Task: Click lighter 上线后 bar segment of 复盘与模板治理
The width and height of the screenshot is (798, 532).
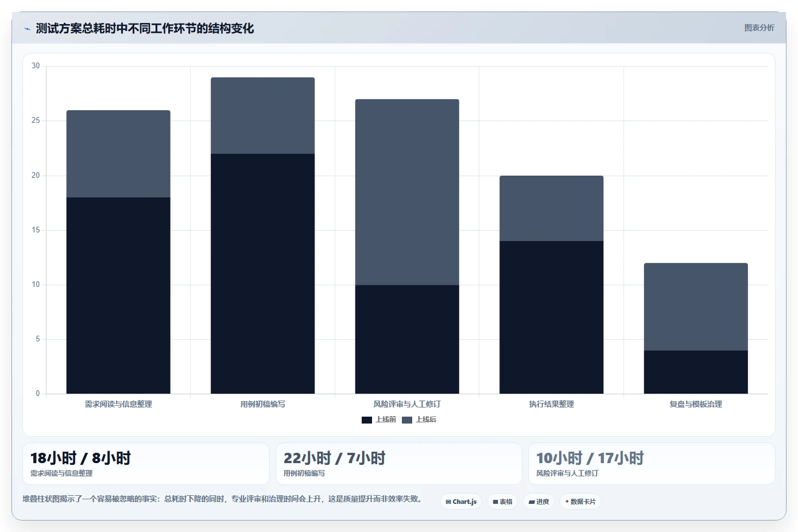Action: (696, 306)
